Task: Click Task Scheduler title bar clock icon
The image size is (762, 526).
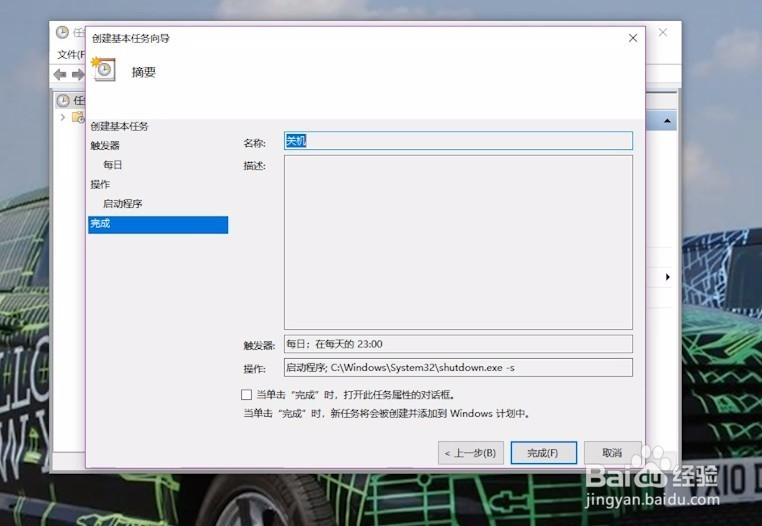Action: click(62, 33)
